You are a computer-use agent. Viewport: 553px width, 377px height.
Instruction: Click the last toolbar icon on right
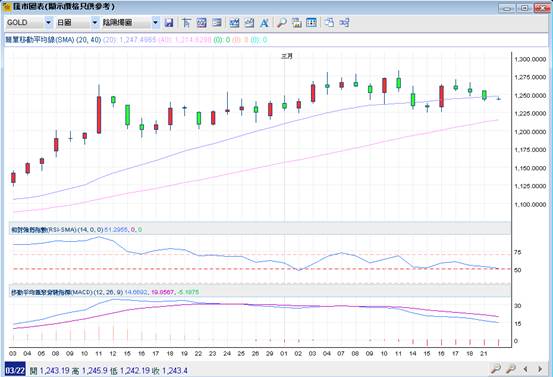click(x=344, y=23)
